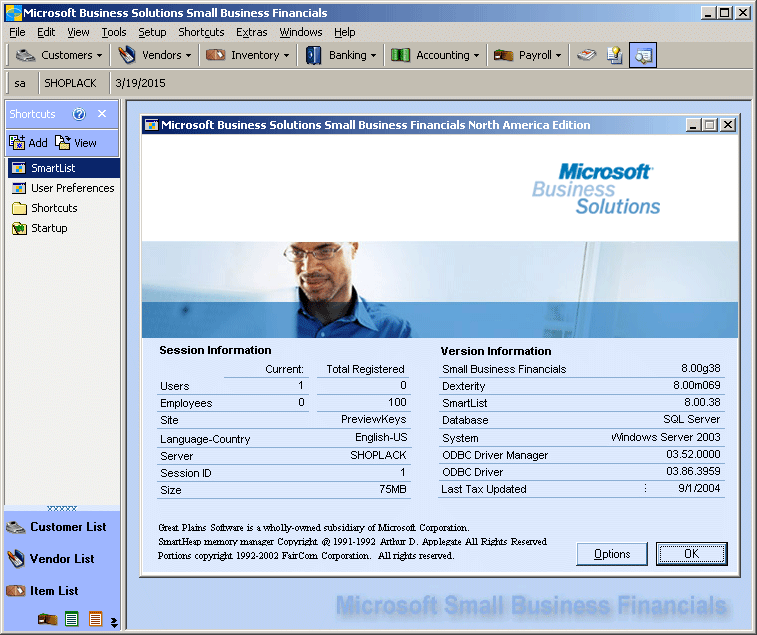757x635 pixels.
Task: Click the Customer List icon
Action: coord(16,527)
